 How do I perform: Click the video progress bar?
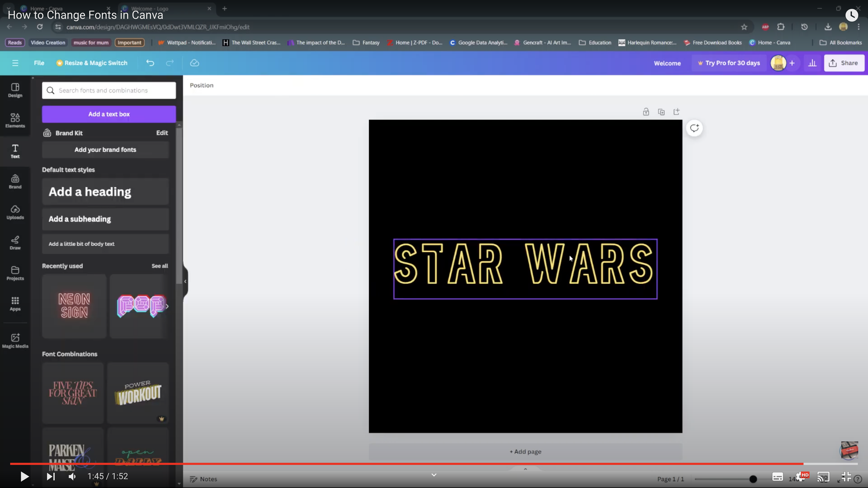click(434, 464)
